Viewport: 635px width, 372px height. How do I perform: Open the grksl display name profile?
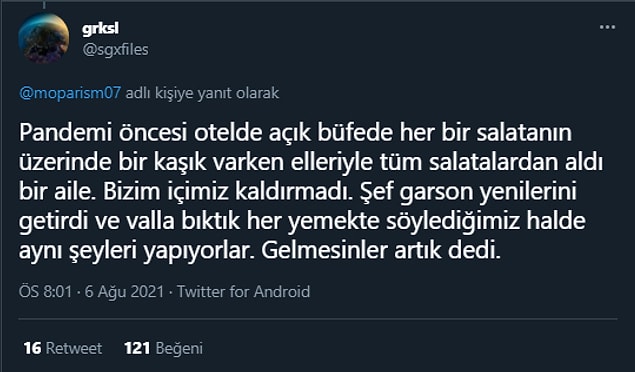[x=100, y=29]
